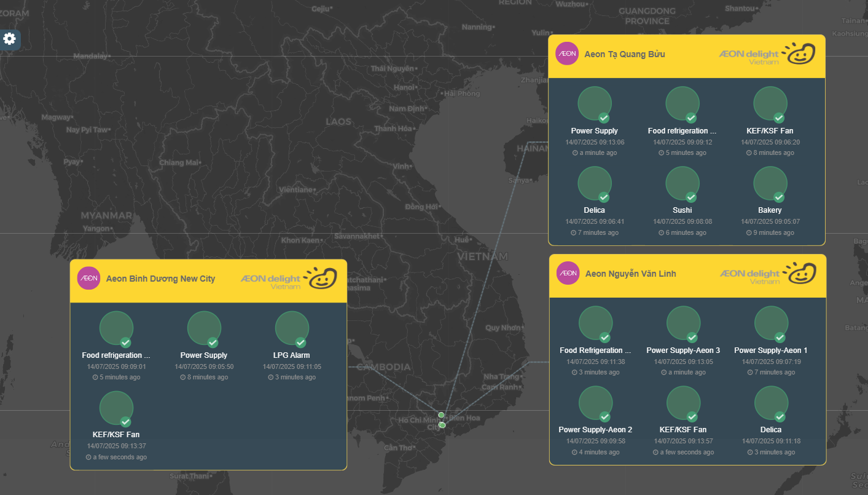Screen dimensions: 868x495
Task: Click the Sushi label
Action: coord(682,210)
